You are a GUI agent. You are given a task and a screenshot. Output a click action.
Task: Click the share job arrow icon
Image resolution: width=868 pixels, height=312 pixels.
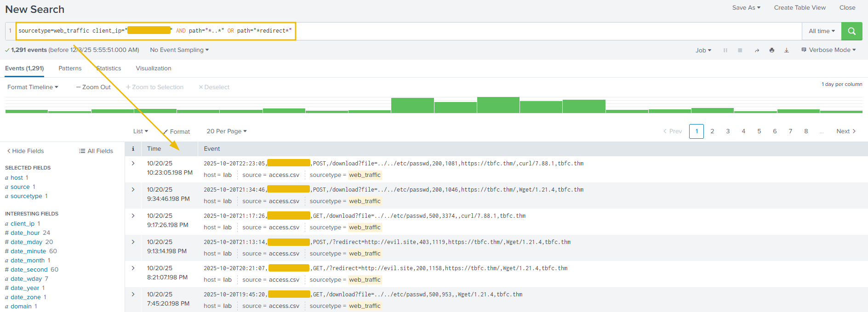pos(757,50)
